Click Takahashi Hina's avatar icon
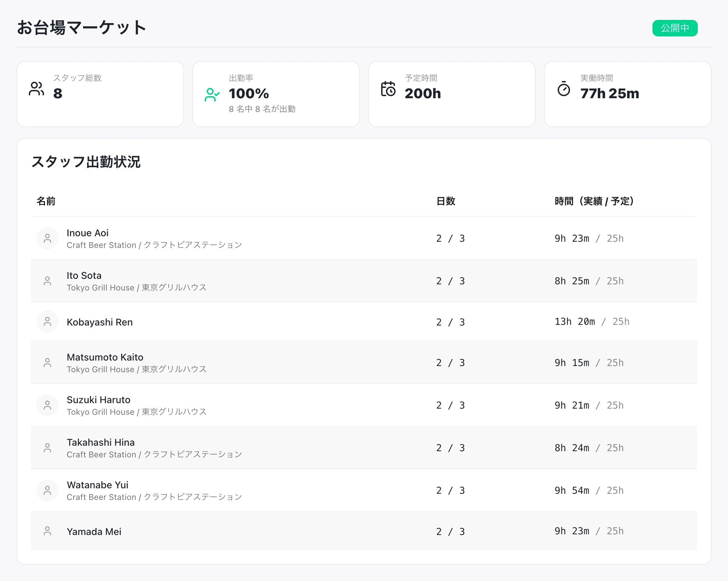The image size is (728, 581). [47, 448]
